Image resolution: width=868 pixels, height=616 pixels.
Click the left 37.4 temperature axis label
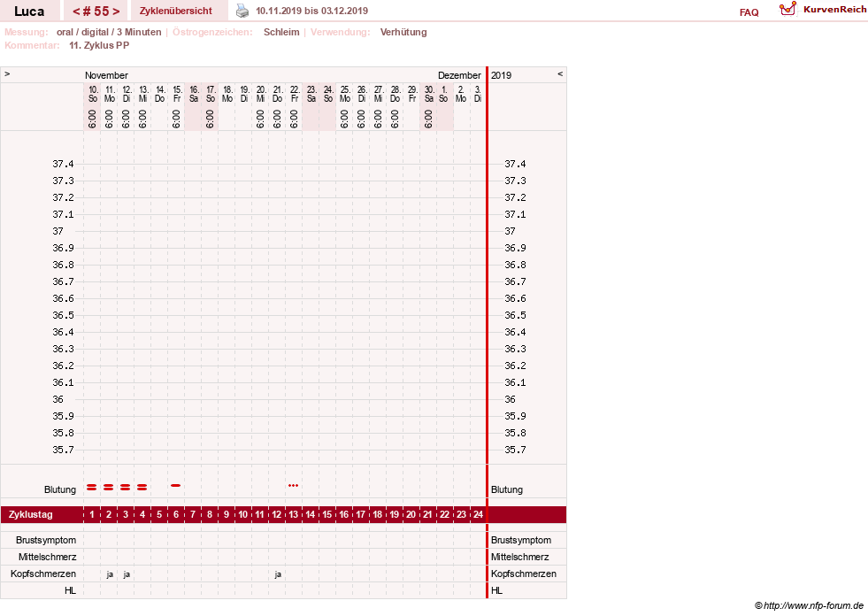click(x=63, y=164)
